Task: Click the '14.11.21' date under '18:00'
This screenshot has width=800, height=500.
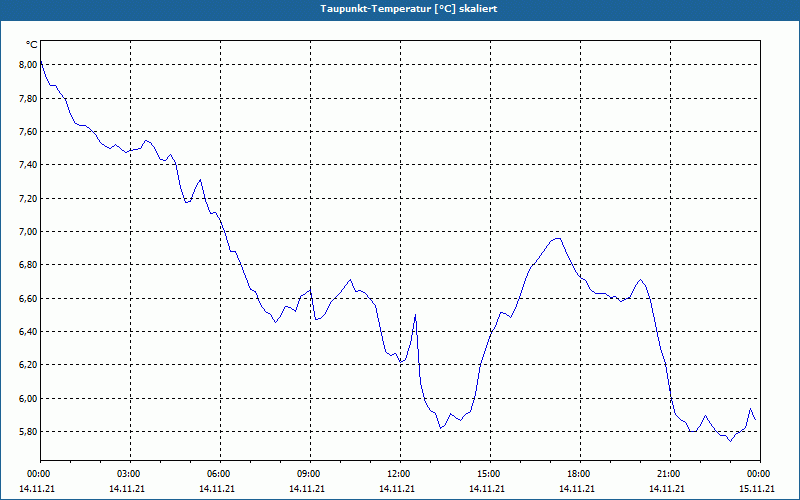Action: click(x=577, y=489)
